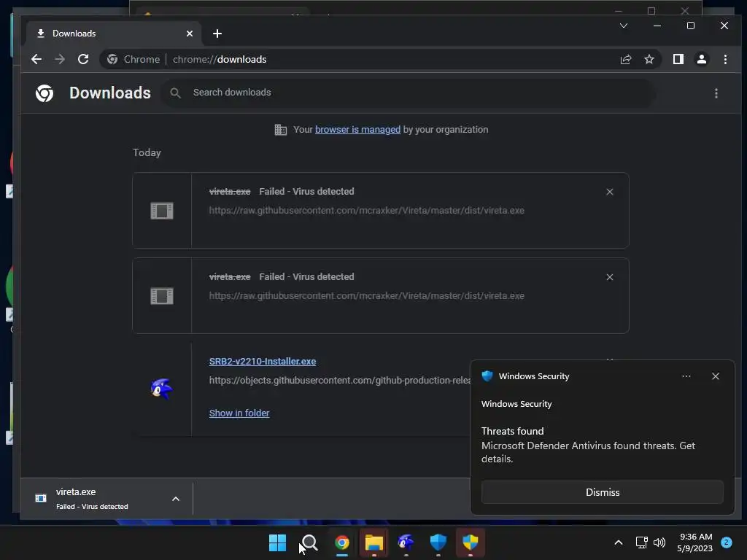Open blue shield Windows Security taskbar icon

point(438,542)
